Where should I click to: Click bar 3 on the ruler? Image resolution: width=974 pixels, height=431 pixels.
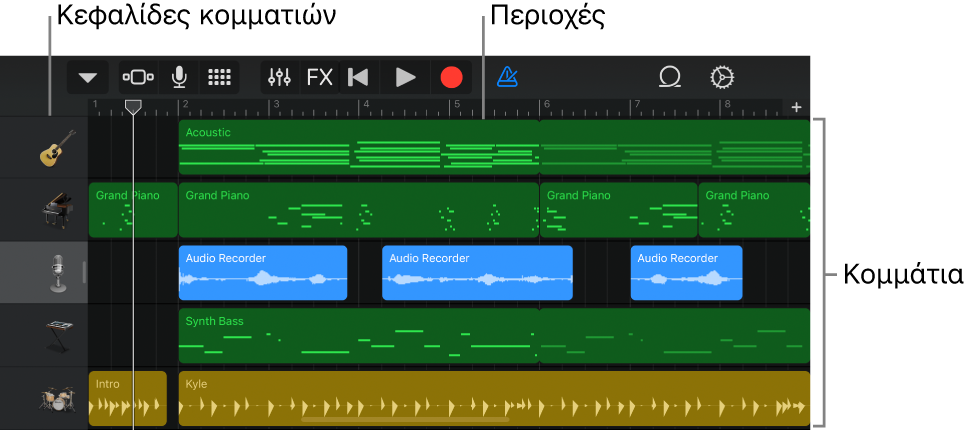coord(276,105)
